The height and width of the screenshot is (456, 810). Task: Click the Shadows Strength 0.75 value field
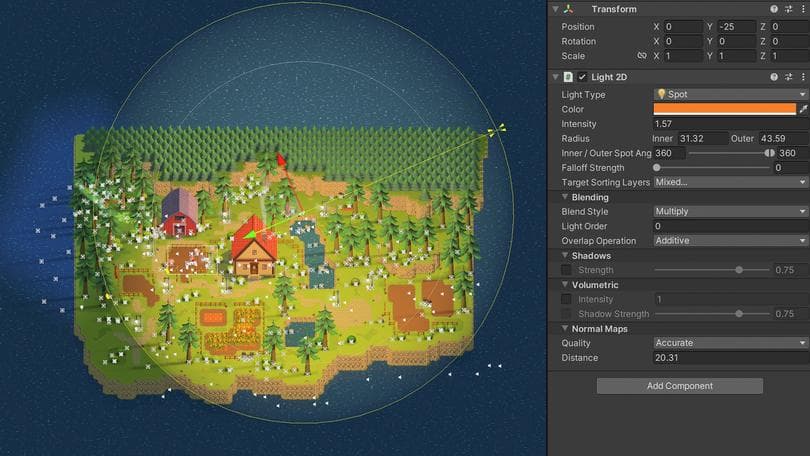pos(791,270)
